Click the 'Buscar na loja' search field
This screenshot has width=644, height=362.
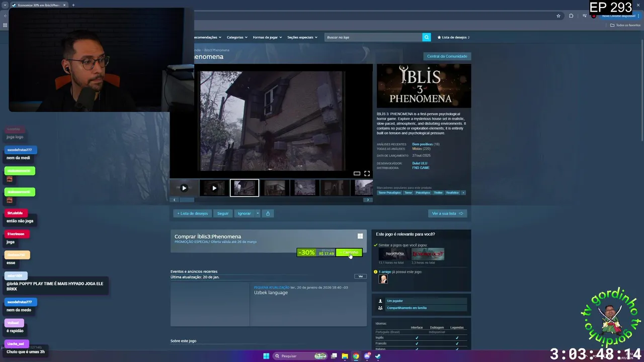pos(373,37)
